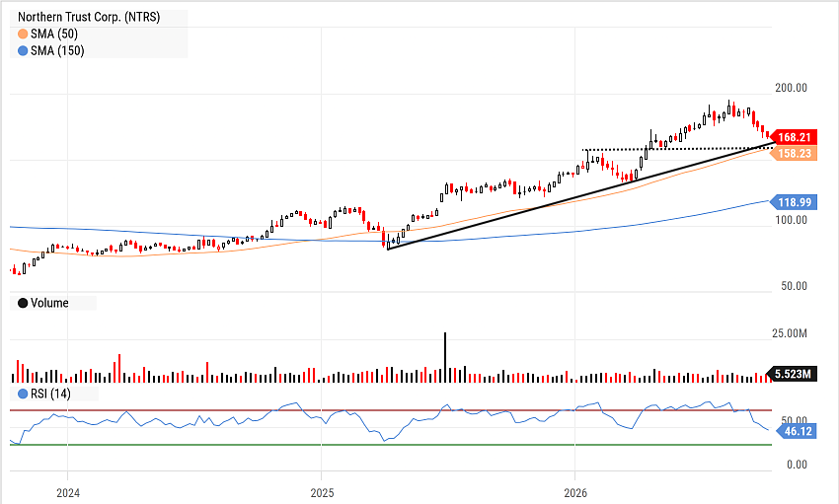Image resolution: width=839 pixels, height=504 pixels.
Task: Select the SMA (50) legend label
Action: [x=54, y=35]
